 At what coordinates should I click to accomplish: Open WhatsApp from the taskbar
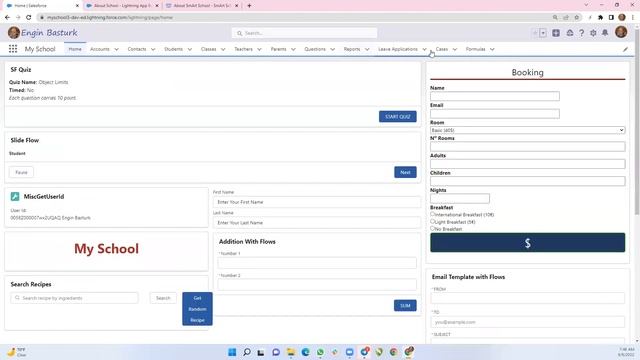click(320, 352)
